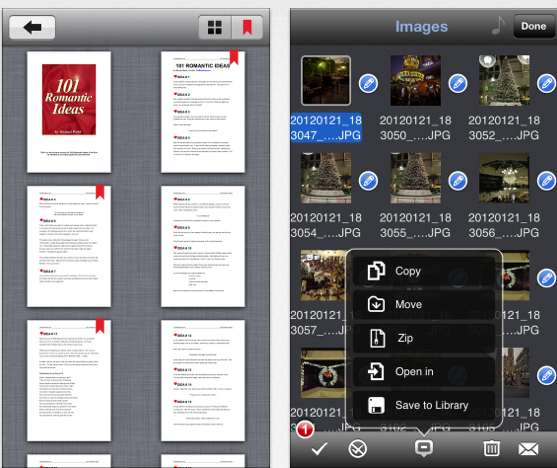Click filename 20120121_183054_....JPG
Viewport: 557px width, 468px height.
coord(326,225)
